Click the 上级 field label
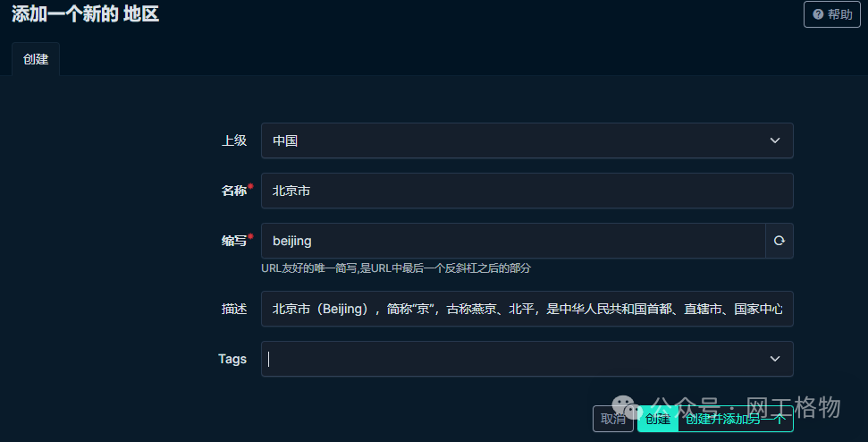The width and height of the screenshot is (868, 442). click(x=234, y=140)
